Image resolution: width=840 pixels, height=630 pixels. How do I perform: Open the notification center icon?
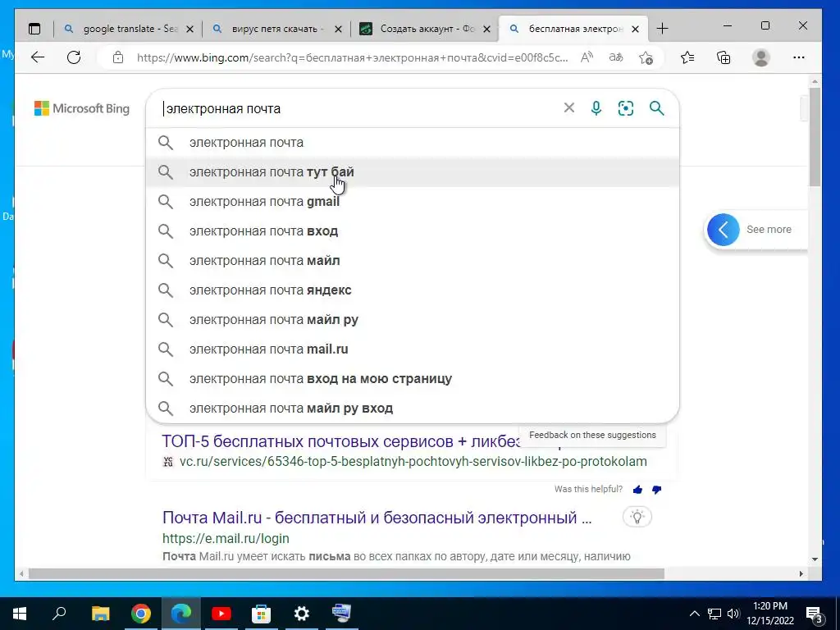815,614
